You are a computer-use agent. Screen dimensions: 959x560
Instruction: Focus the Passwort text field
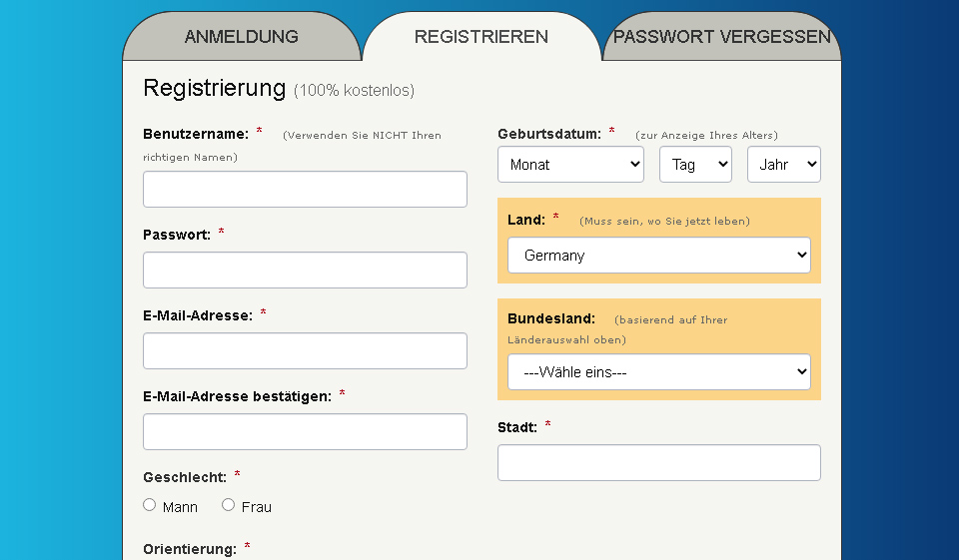(x=305, y=271)
